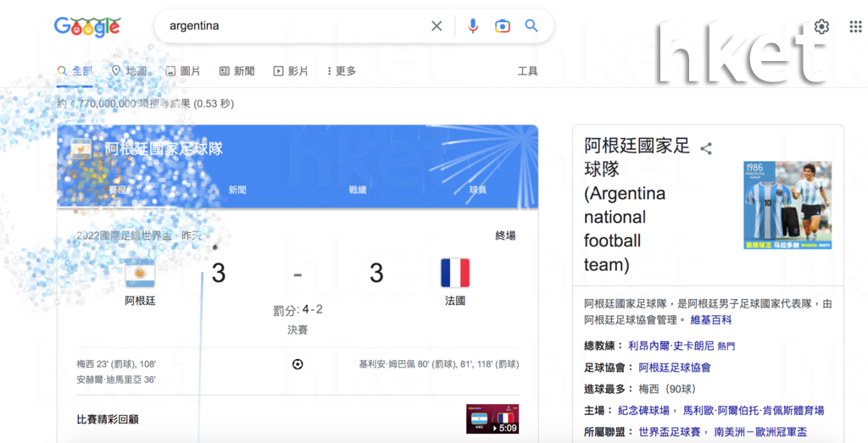Image resolution: width=868 pixels, height=443 pixels.
Task: Click 安赫爾·迪馬里亞 36' scorer line
Action: point(116,379)
